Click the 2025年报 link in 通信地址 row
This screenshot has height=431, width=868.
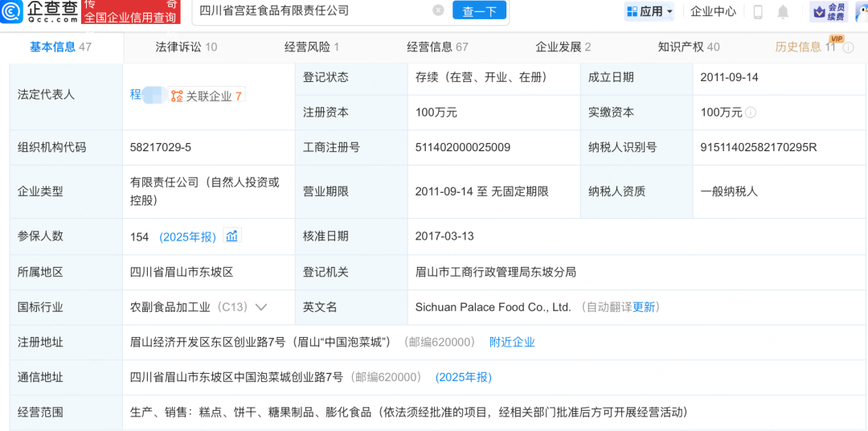[x=464, y=378]
